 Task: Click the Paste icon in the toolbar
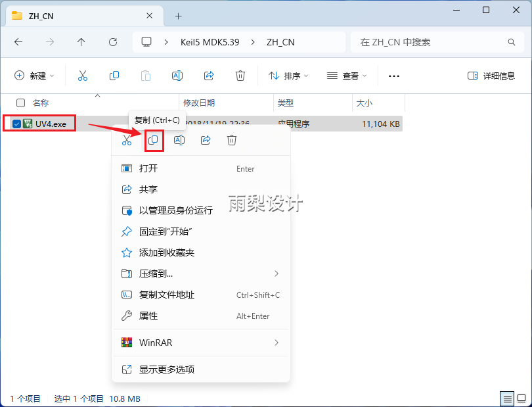click(145, 76)
